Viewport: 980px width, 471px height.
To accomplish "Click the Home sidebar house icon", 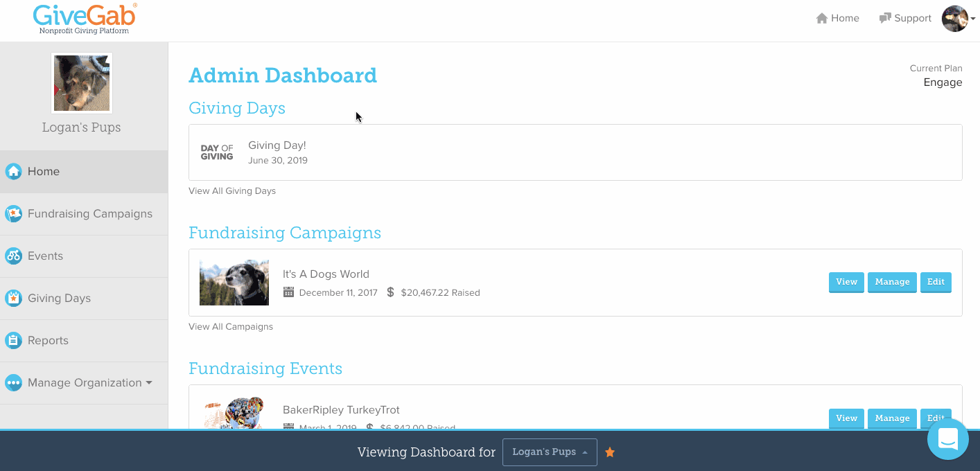I will tap(13, 172).
